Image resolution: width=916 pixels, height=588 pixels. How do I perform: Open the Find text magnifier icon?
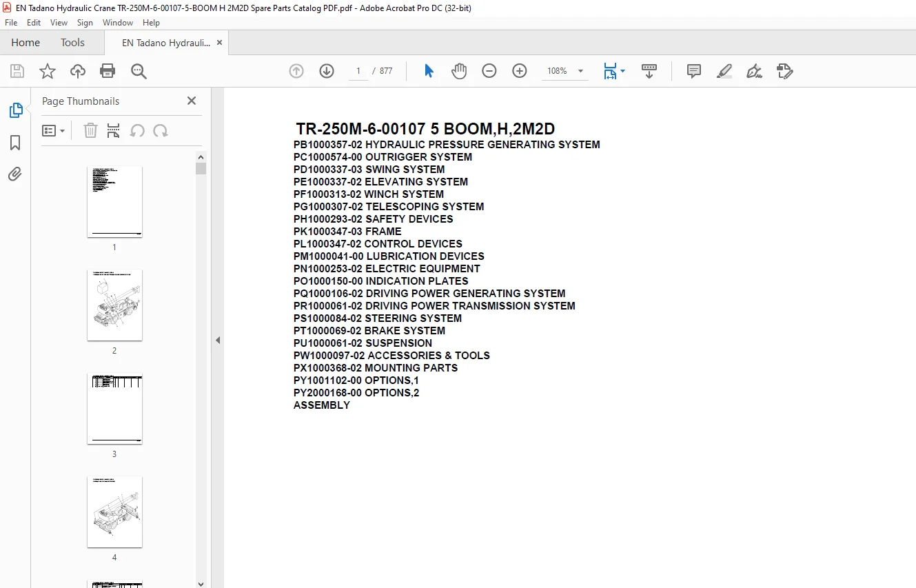point(139,71)
